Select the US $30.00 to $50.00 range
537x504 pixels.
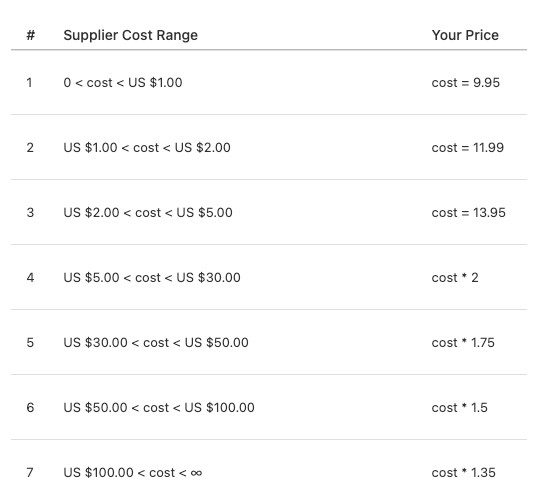(156, 343)
